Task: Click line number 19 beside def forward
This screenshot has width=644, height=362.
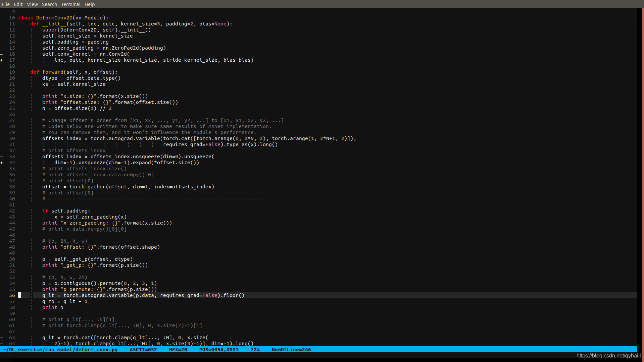Action: [12, 72]
